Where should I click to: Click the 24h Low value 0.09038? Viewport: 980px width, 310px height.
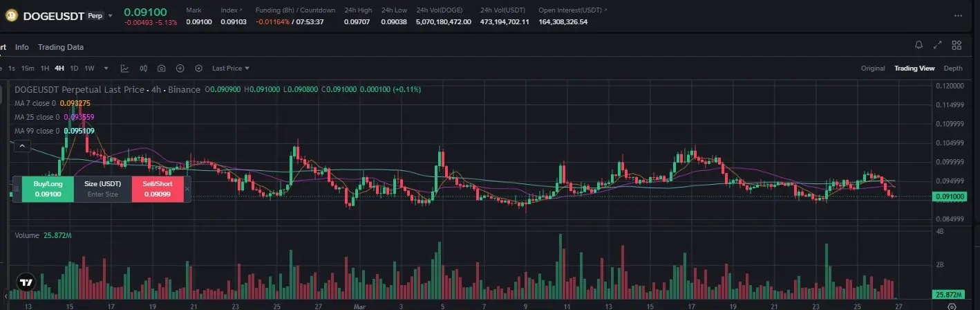(394, 22)
